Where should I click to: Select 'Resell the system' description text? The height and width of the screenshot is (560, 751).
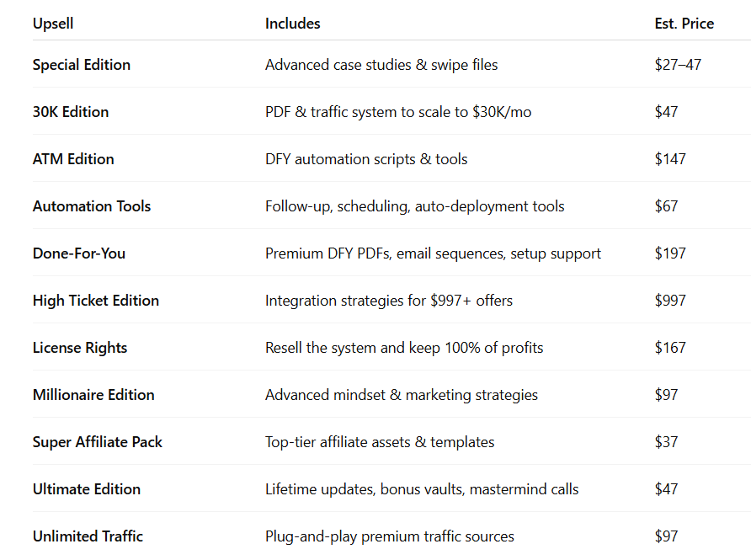(x=404, y=347)
